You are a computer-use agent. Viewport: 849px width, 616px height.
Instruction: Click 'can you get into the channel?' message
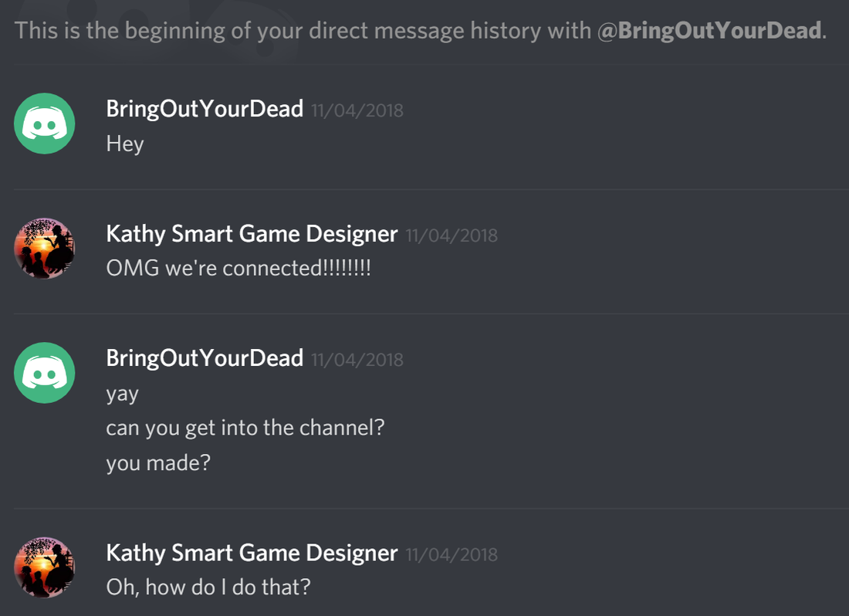245,428
